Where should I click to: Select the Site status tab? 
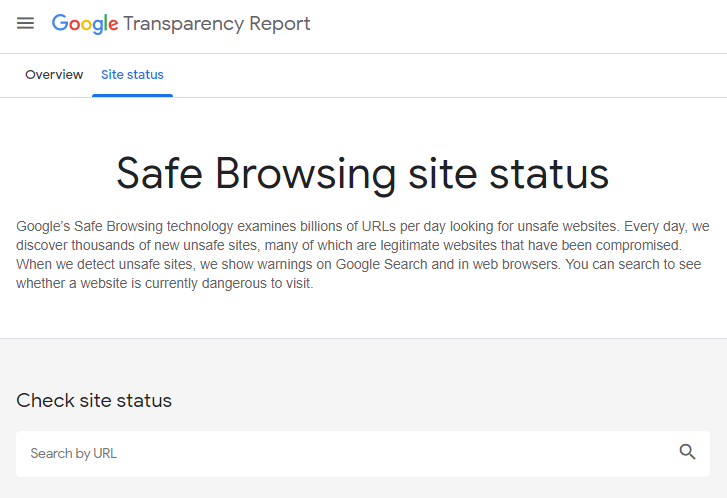132,75
